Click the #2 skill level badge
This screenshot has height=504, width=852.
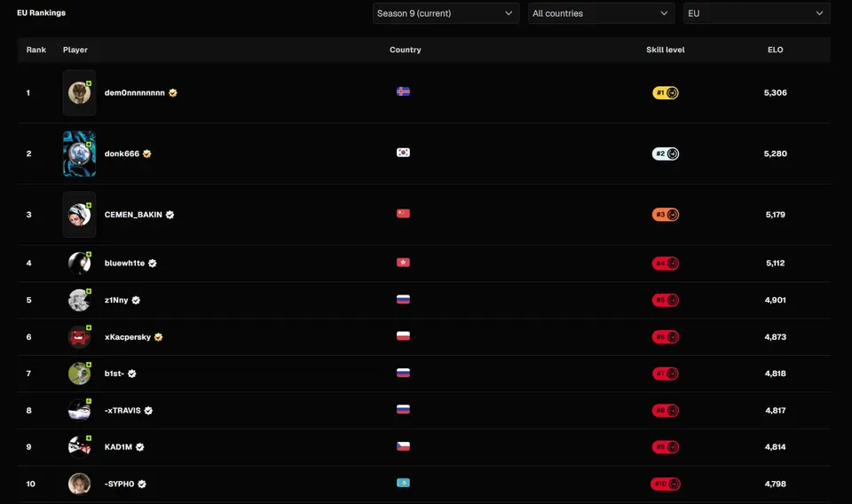click(x=665, y=154)
